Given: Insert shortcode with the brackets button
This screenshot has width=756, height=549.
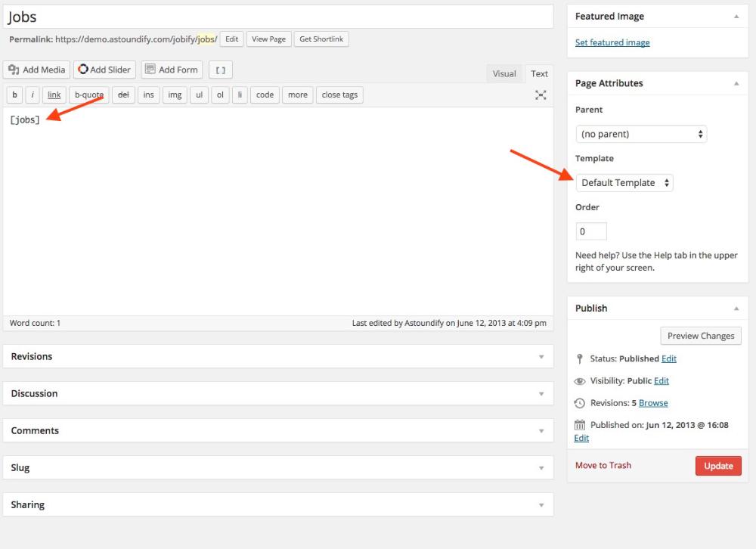Looking at the screenshot, I should (x=220, y=70).
